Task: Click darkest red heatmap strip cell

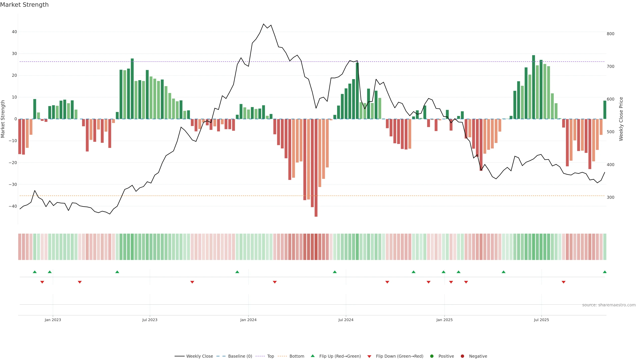Action: 316,247
